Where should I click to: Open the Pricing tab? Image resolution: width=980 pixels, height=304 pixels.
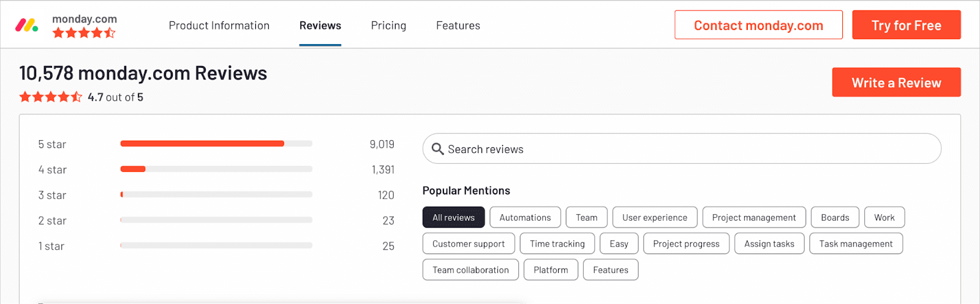pos(388,26)
